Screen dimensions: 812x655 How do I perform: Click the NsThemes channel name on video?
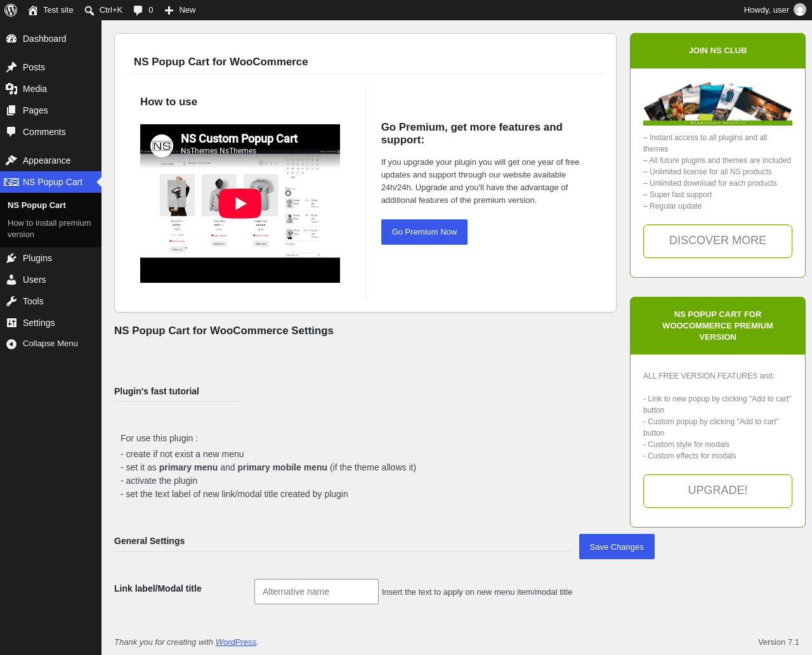(218, 151)
